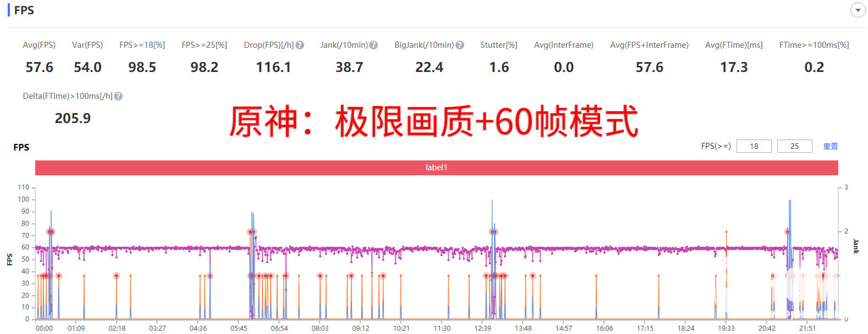Click the Avg(FPS) value 57.6
868x334 pixels.
(40, 68)
